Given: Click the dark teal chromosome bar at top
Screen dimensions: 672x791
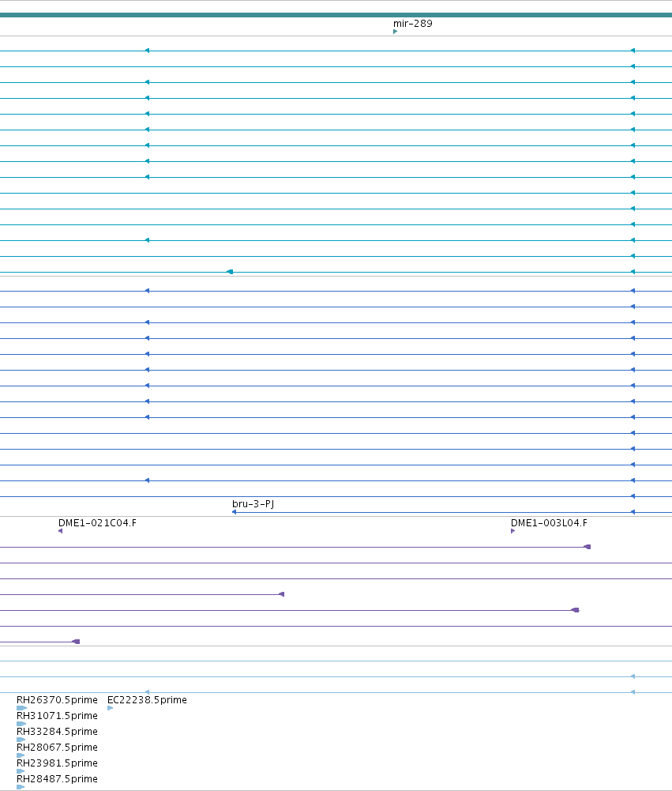Looking at the screenshot, I should (336, 15).
